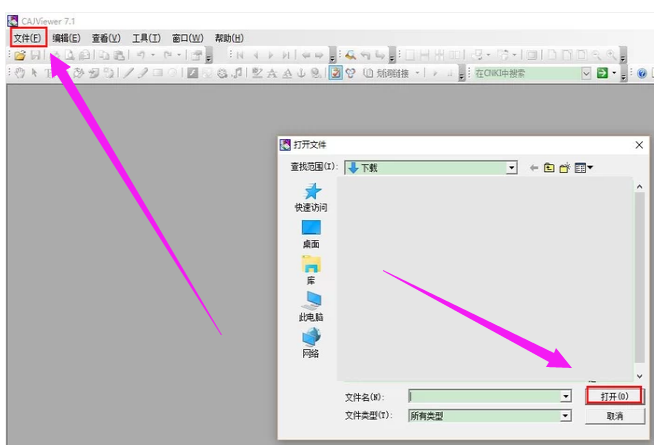The height and width of the screenshot is (445, 661).
Task: Open the dropdown beside the green arrow
Action: [614, 73]
